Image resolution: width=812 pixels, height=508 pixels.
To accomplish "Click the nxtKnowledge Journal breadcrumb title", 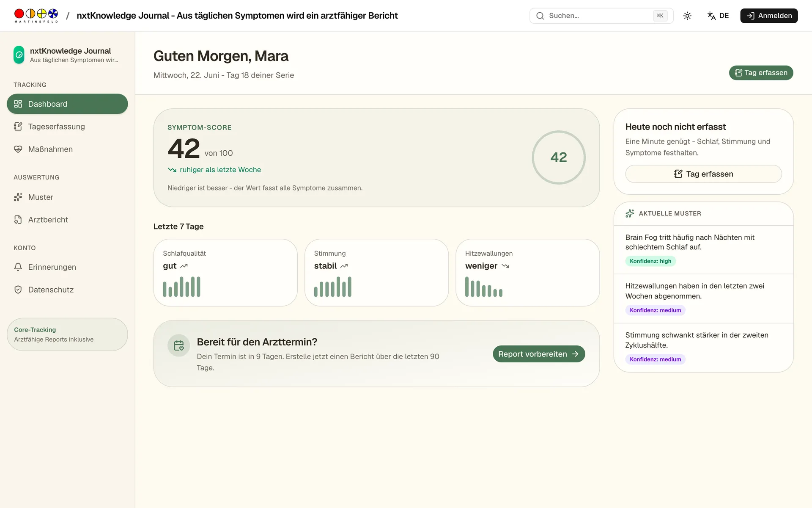I will pyautogui.click(x=237, y=16).
